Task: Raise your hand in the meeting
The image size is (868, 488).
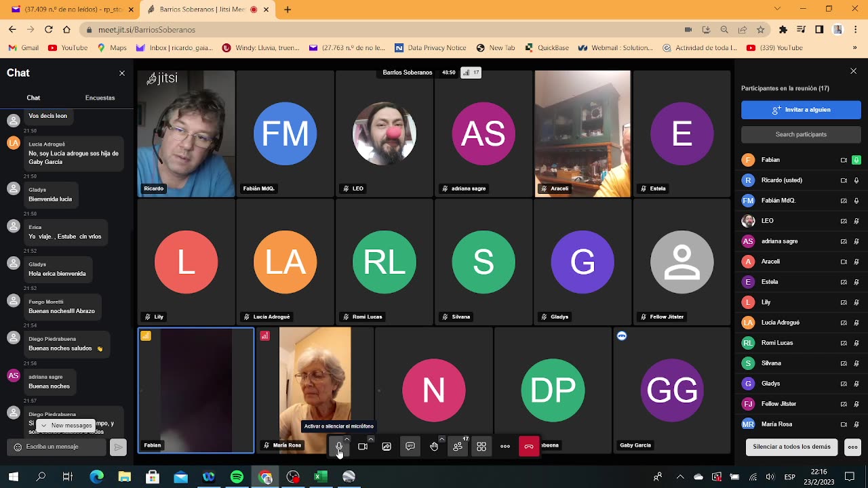Action: tap(434, 447)
